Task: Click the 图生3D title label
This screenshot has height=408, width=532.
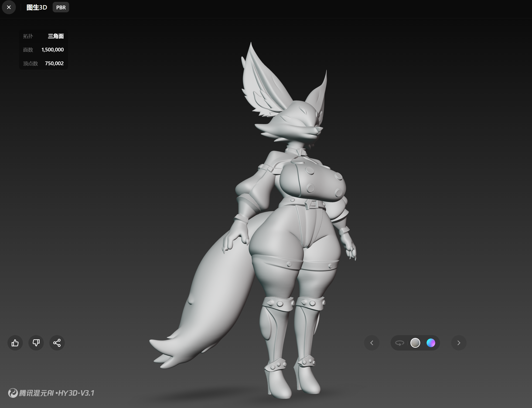Action: pyautogui.click(x=37, y=7)
